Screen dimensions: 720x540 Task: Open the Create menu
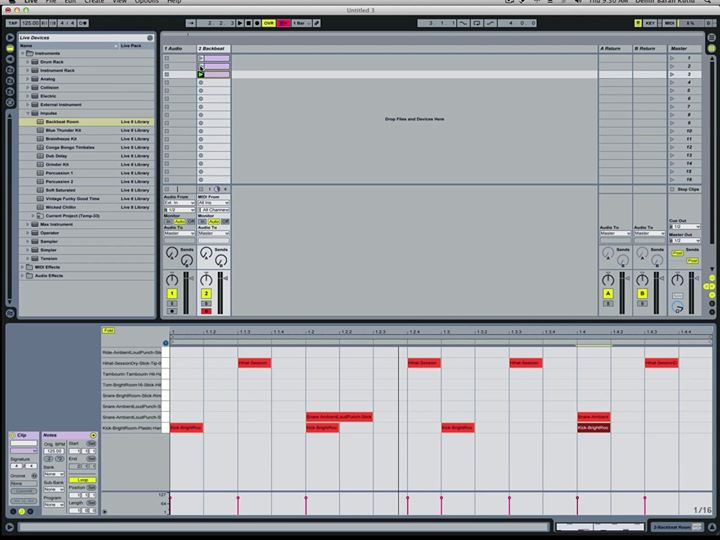pos(94,1)
